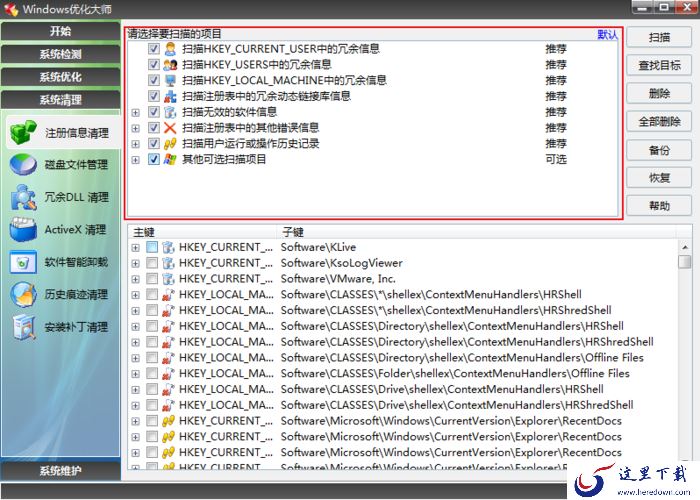The height and width of the screenshot is (500, 700).
Task: Open the 系统检测 section
Action: click(60, 54)
